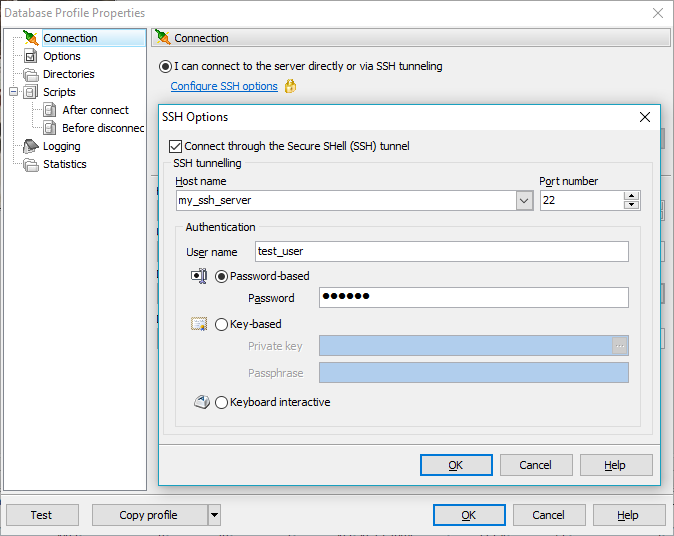This screenshot has height=536, width=674.
Task: Select After connect in the Scripts tree
Action: (x=95, y=110)
